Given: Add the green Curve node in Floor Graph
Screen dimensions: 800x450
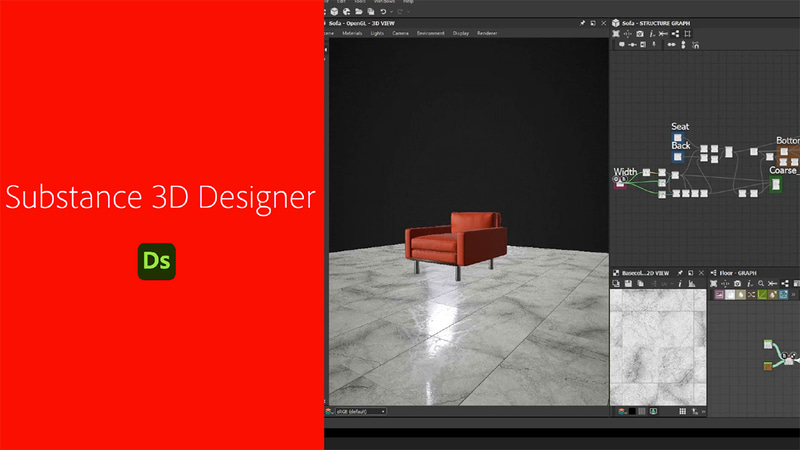Looking at the screenshot, I should pos(762,295).
